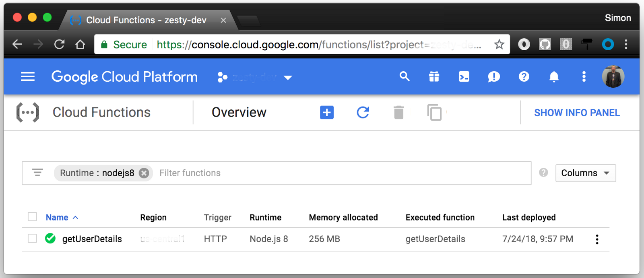Screen dimensions: 644x278
Task: Click the delete trash icon
Action: pos(398,112)
